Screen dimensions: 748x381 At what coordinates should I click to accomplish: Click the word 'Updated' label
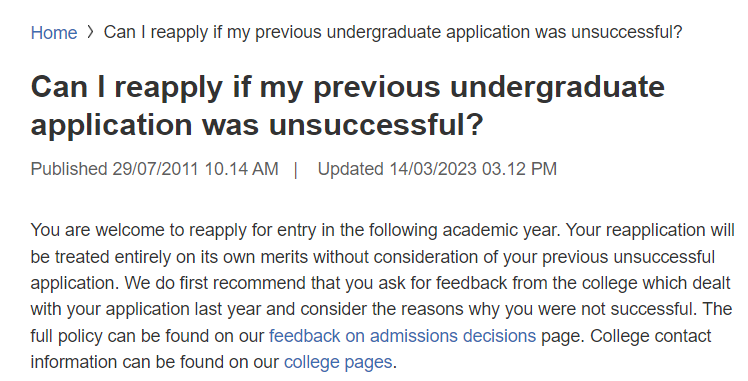351,169
